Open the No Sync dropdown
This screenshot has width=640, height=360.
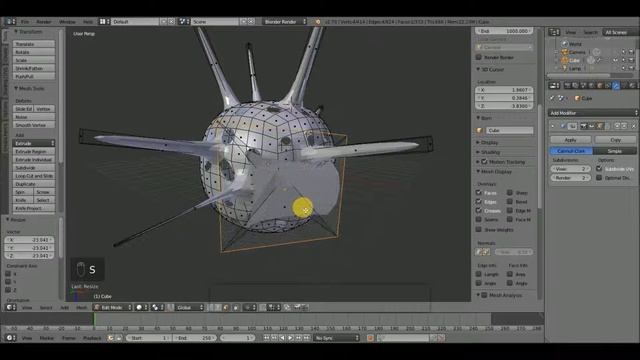(x=337, y=338)
